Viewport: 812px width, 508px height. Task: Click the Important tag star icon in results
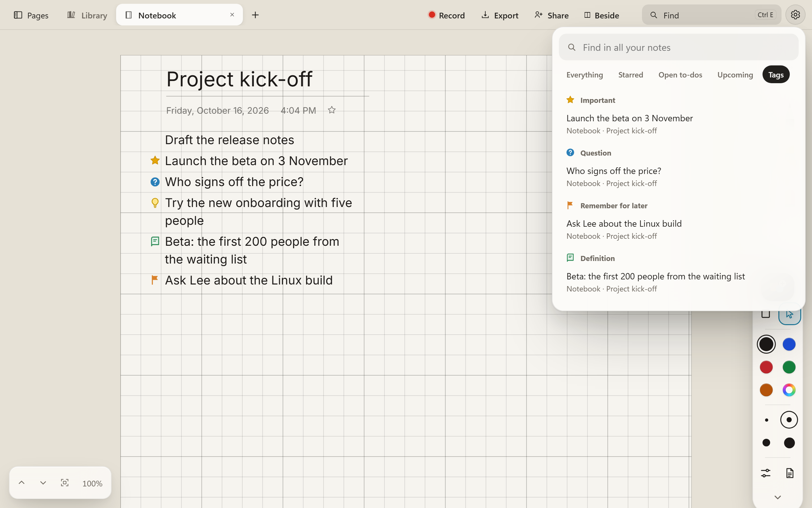(570, 100)
